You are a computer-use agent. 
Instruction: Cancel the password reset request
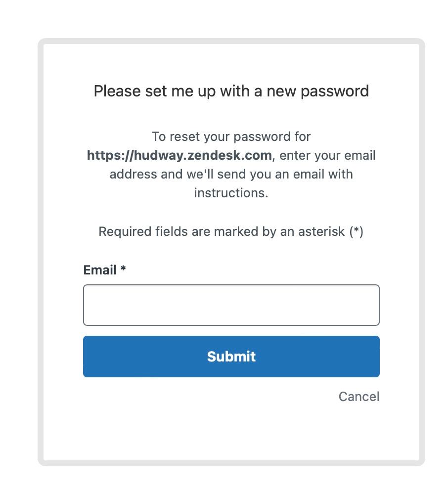pyautogui.click(x=359, y=397)
